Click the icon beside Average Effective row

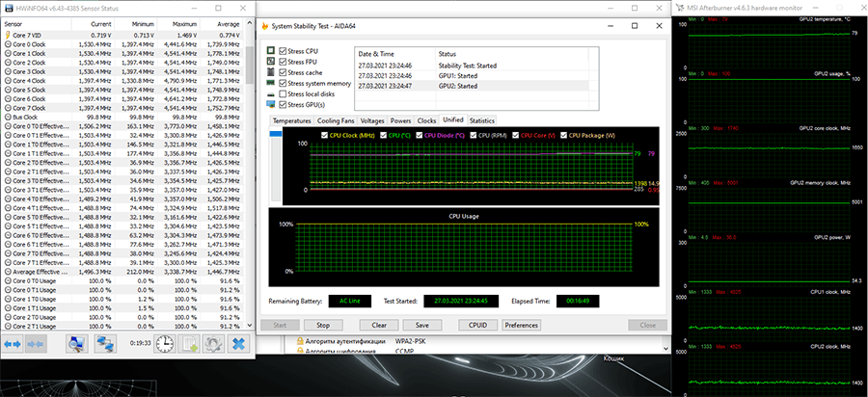click(8, 272)
